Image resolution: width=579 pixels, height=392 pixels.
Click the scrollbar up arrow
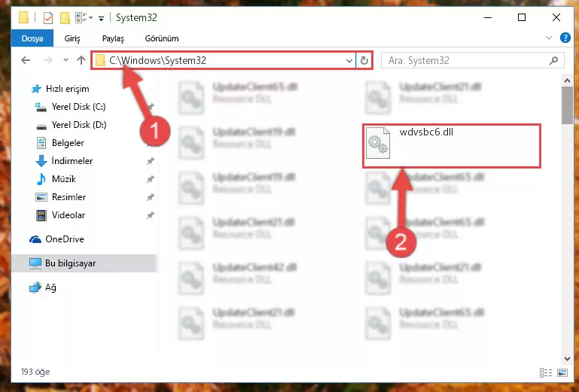click(567, 81)
